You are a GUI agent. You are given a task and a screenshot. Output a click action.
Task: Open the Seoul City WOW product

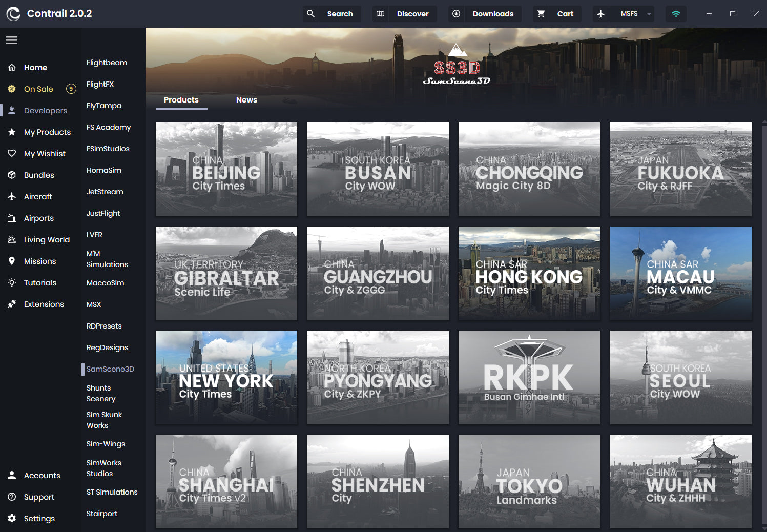pos(681,378)
